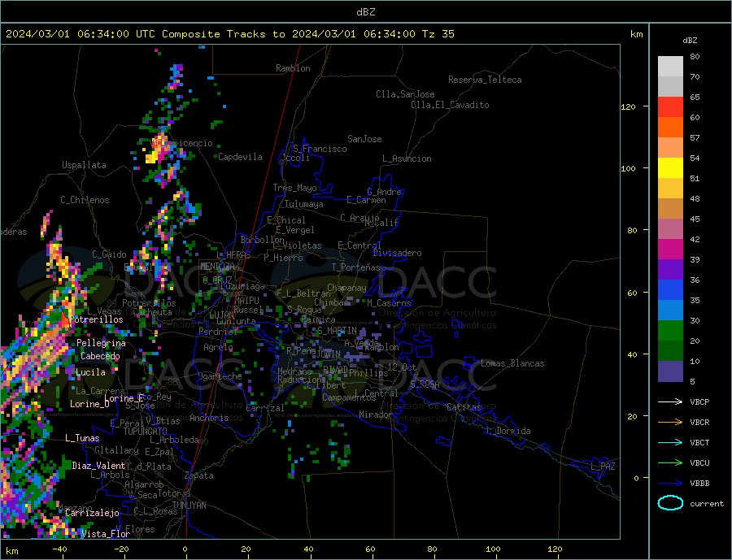Click the 'S_ROSA' map label
The image size is (732, 560).
click(x=425, y=384)
